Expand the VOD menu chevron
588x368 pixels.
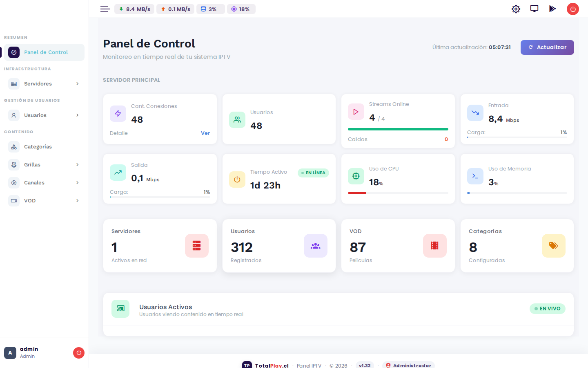[x=77, y=201]
